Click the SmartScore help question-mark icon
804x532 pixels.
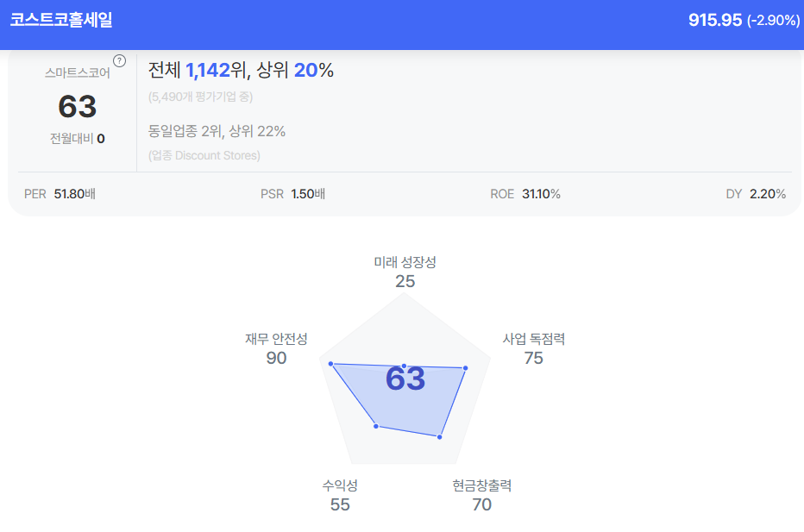119,60
